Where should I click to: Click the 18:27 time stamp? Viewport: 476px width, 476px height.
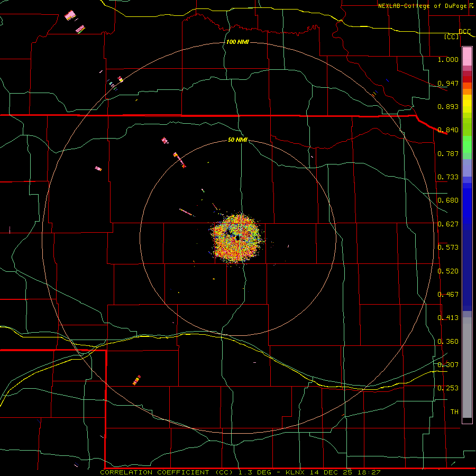[368, 472]
